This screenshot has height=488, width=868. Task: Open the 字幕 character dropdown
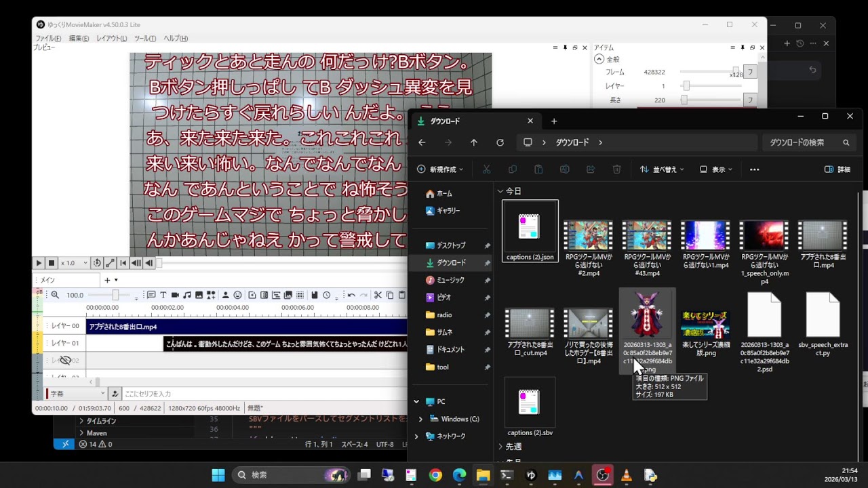click(x=76, y=394)
